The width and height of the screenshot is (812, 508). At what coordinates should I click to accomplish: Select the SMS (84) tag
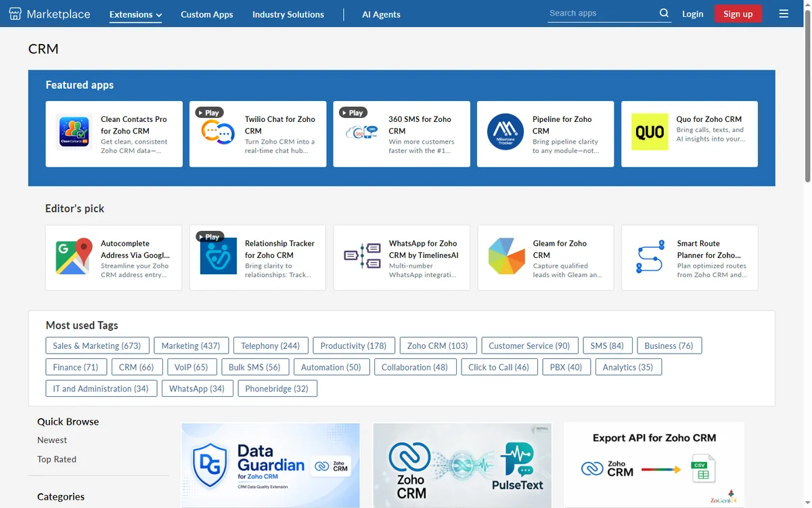tap(607, 345)
